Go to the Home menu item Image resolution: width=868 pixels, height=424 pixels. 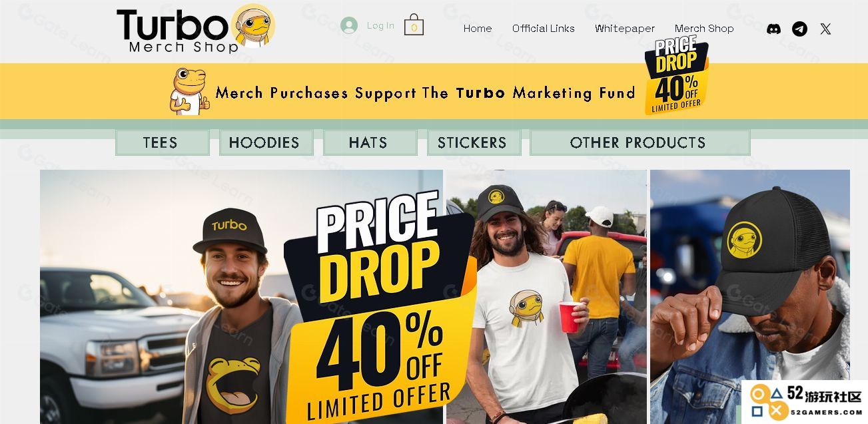[478, 29]
